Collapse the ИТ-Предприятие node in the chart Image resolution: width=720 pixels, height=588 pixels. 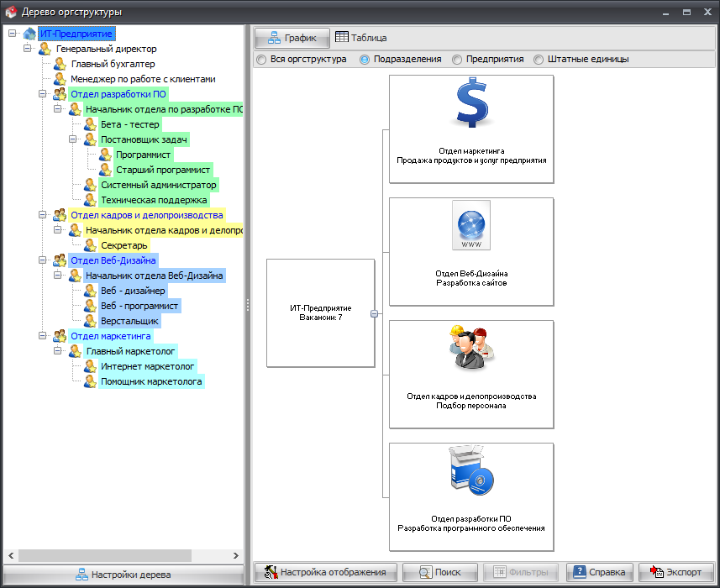click(373, 314)
